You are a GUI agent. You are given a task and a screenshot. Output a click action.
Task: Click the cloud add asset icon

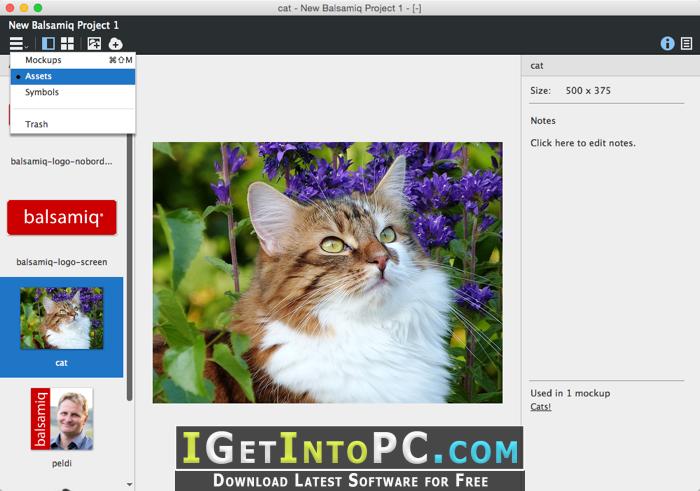point(116,44)
